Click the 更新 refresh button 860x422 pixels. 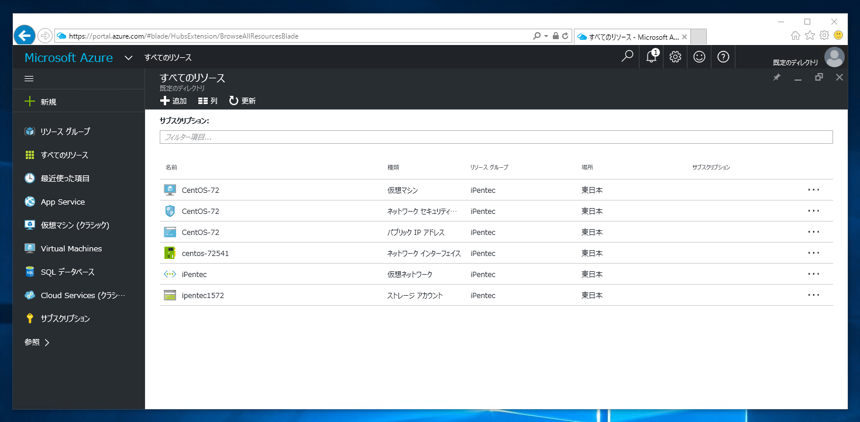tap(242, 101)
